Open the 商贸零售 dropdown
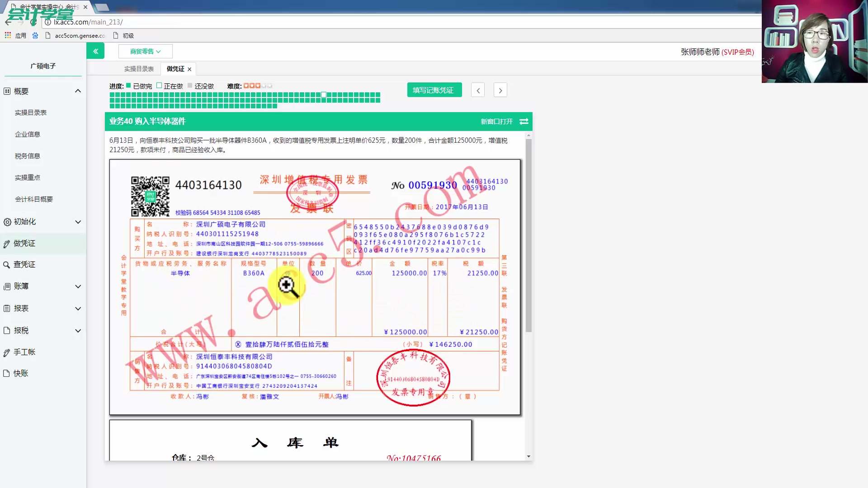This screenshot has width=868, height=488. tap(145, 52)
